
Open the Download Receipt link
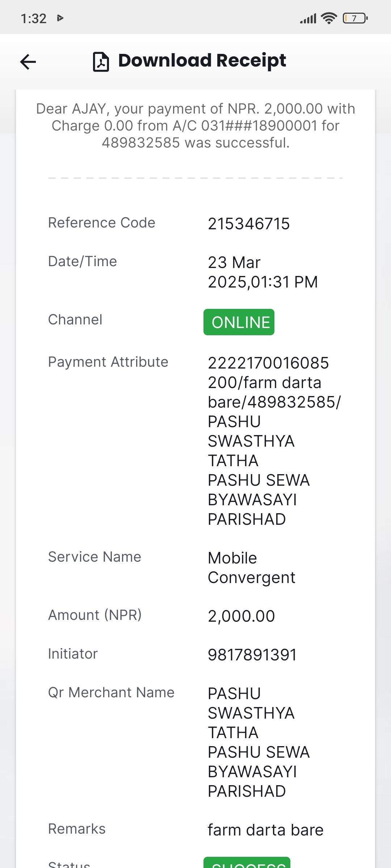202,60
